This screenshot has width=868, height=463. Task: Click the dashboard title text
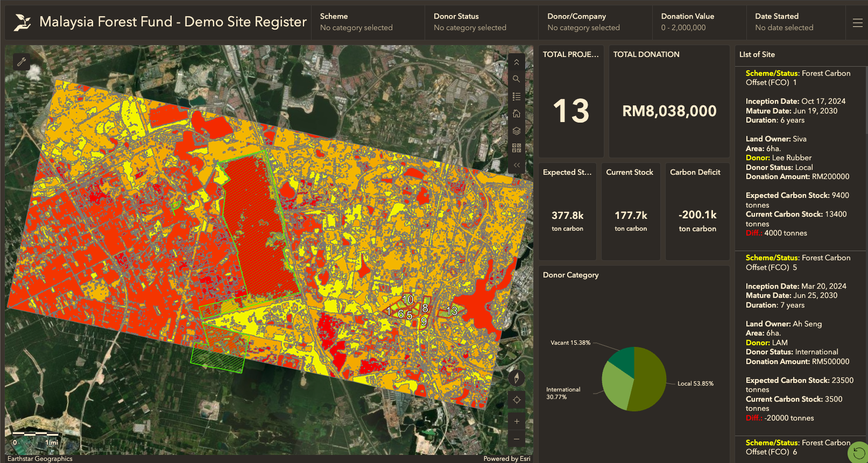[x=173, y=22]
